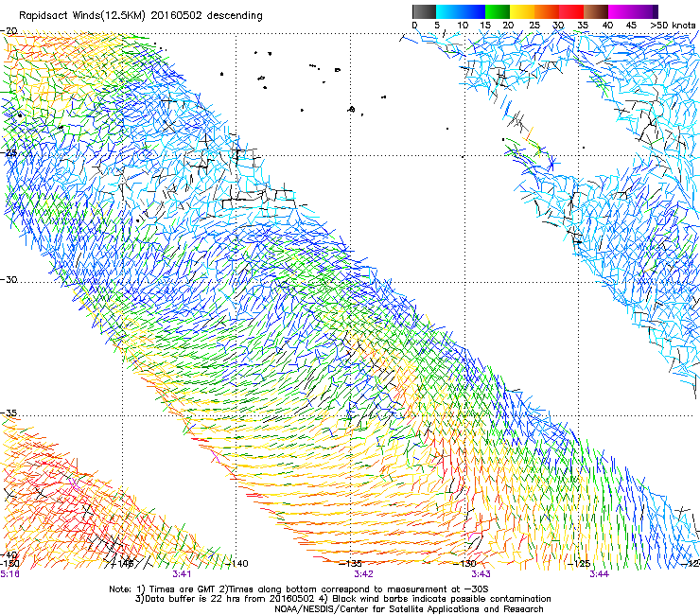The width and height of the screenshot is (700, 615).
Task: Click the chart title 'Rapidsact Winds(12.5KM) 20160502 descending'
Action: 141,16
